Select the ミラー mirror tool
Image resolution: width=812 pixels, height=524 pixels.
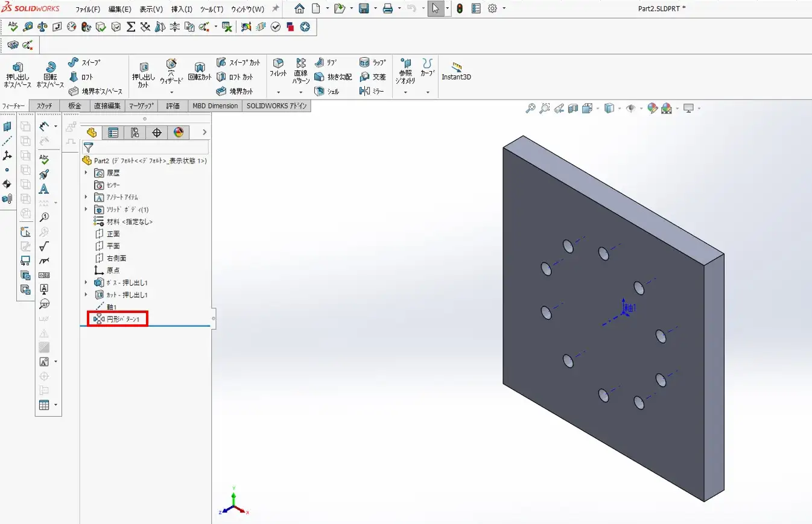point(372,91)
